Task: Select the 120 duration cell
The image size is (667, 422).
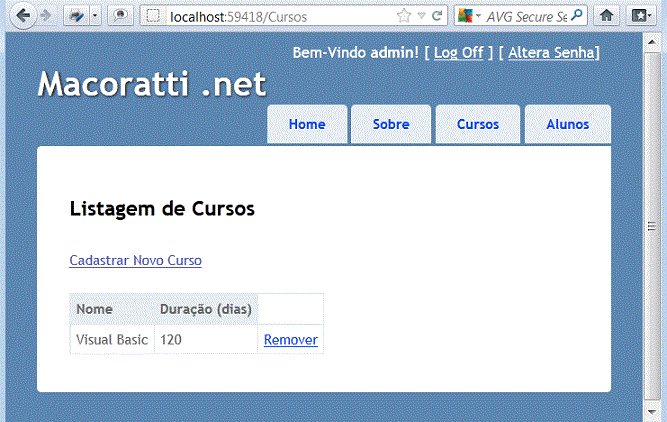Action: click(206, 339)
